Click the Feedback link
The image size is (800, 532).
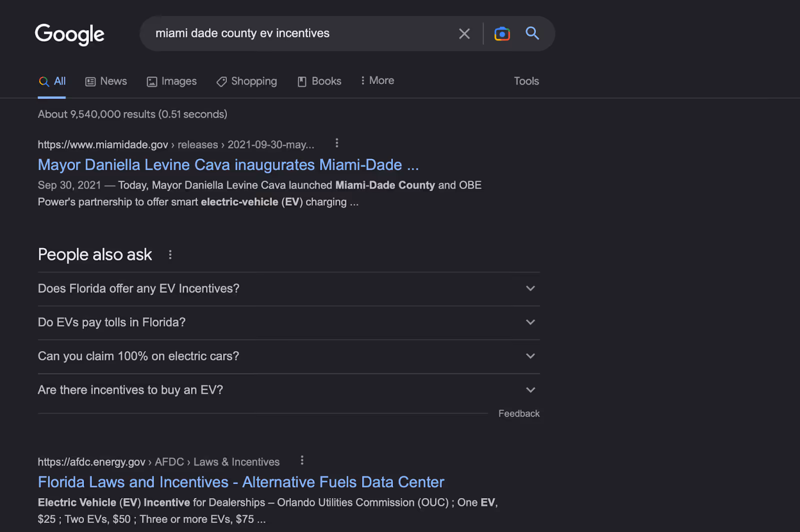519,413
